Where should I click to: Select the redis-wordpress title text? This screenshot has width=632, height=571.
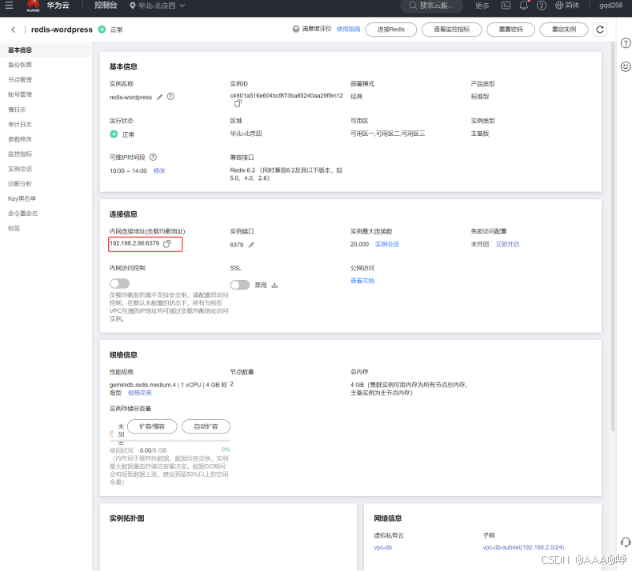point(62,30)
